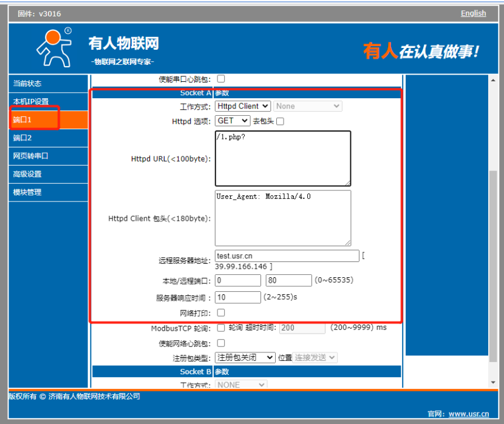Open the Httpd Client work mode dropdown
This screenshot has width=504, height=424.
pyautogui.click(x=243, y=106)
